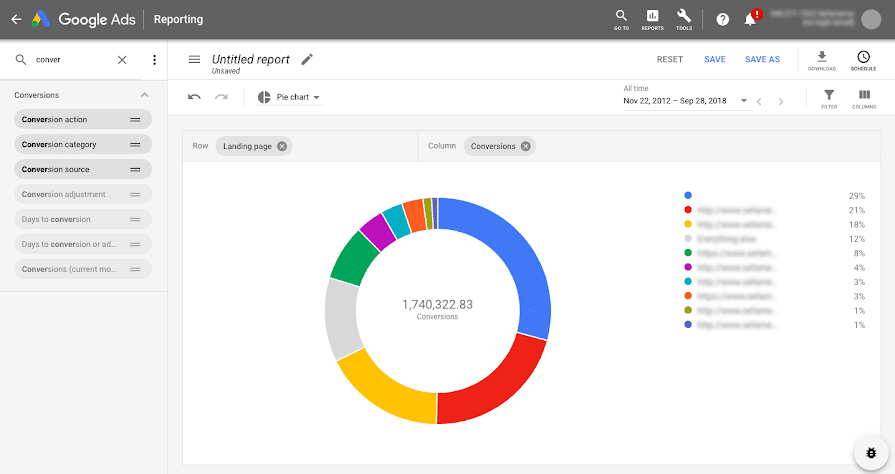Image resolution: width=895 pixels, height=474 pixels.
Task: Click the RESET button
Action: pos(670,59)
